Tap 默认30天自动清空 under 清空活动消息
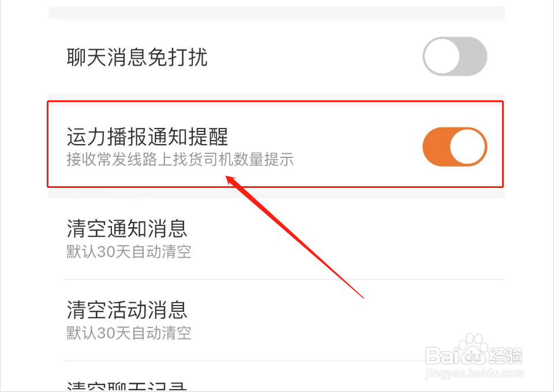554x392 pixels. pyautogui.click(x=129, y=333)
